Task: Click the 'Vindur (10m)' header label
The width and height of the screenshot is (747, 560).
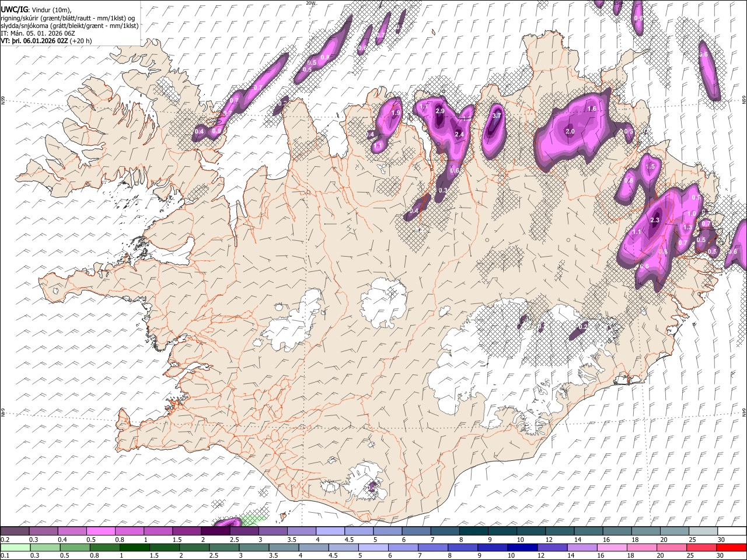Action: click(x=51, y=10)
